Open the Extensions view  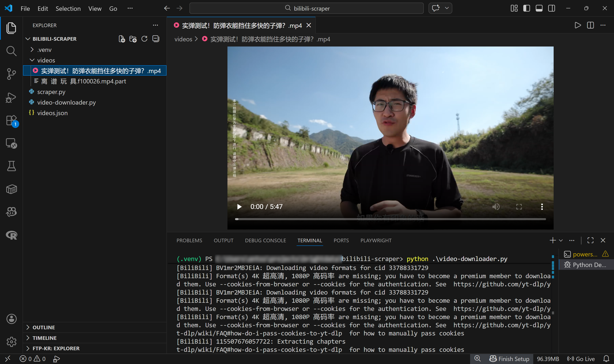click(x=11, y=120)
